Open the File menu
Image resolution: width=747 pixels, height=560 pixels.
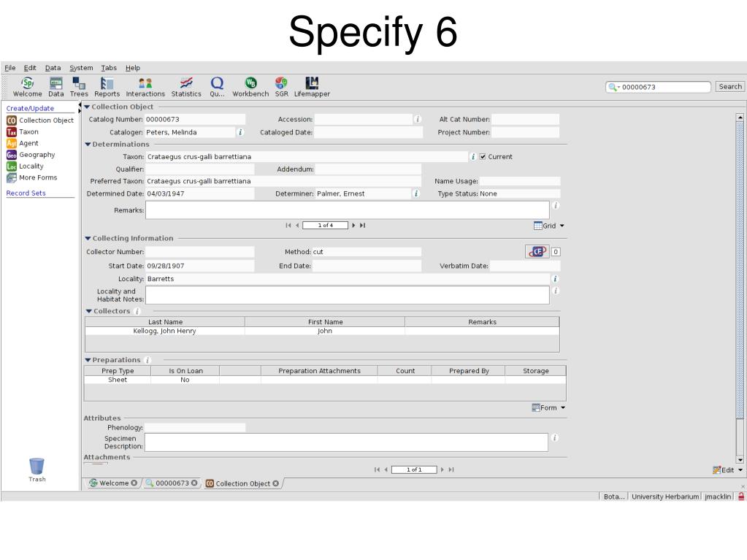point(10,68)
